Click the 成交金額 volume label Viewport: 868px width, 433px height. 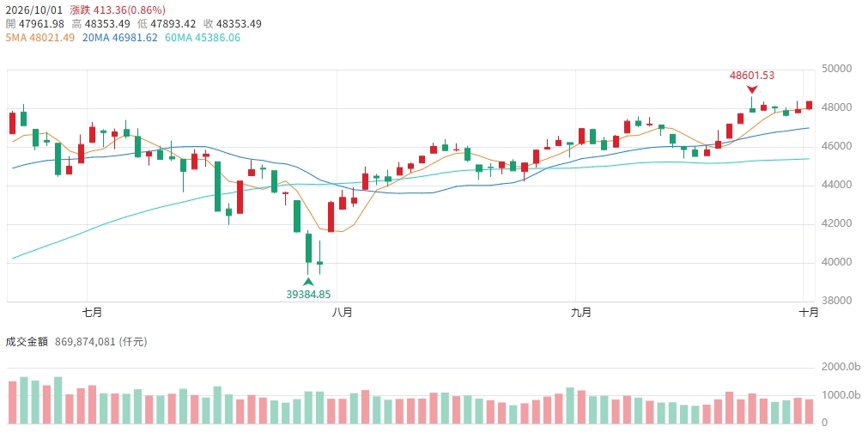pos(27,342)
